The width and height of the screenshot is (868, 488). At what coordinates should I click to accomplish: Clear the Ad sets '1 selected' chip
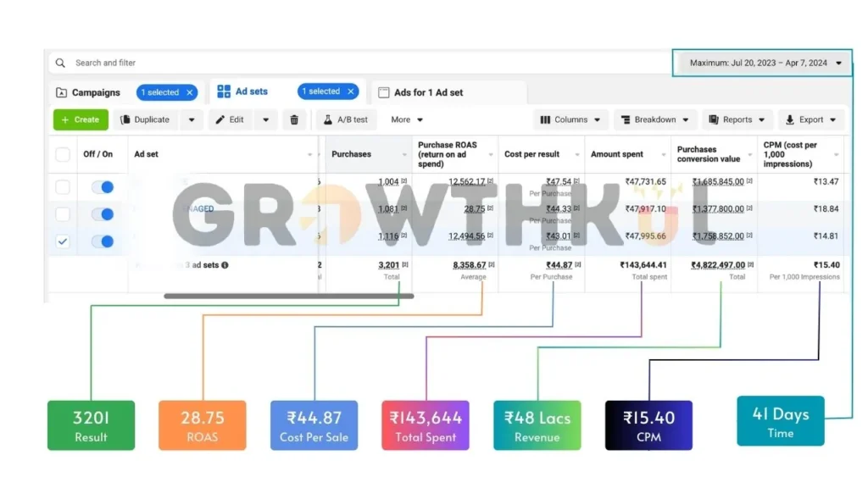click(x=351, y=91)
